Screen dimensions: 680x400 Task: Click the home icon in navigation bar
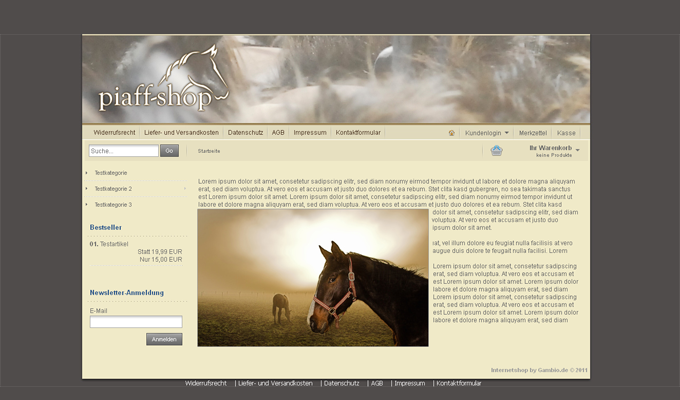click(x=452, y=132)
